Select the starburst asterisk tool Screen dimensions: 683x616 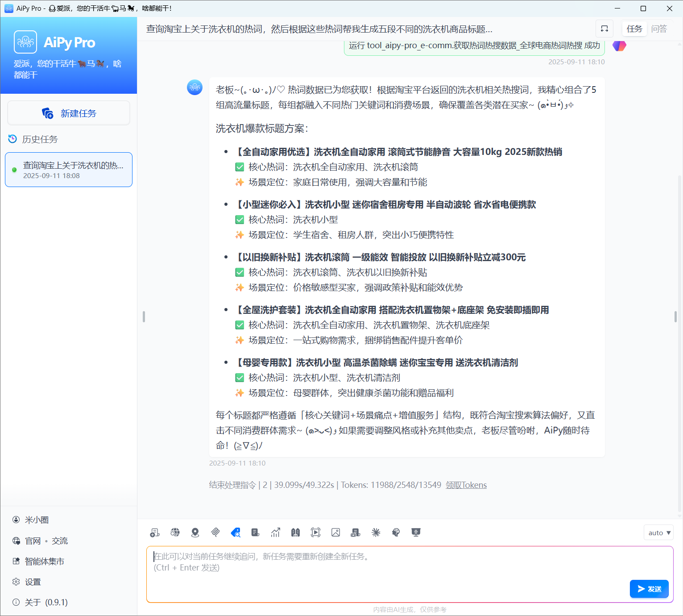(x=376, y=533)
